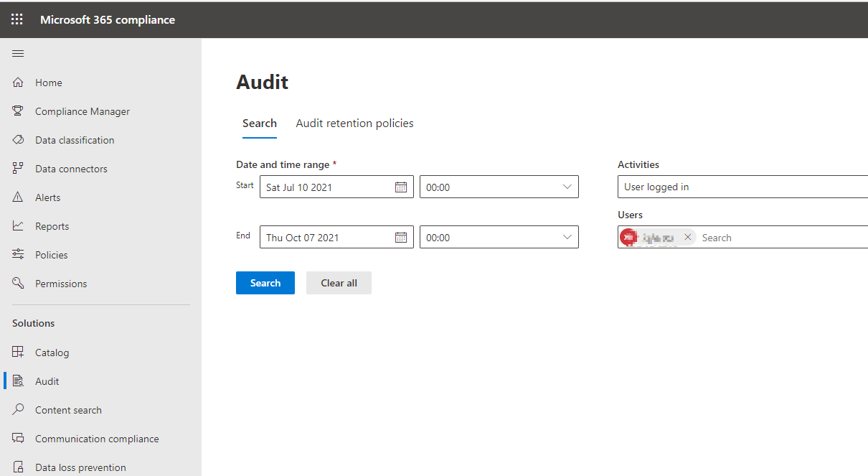Switch to the Search tab
The image size is (868, 476).
[x=260, y=123]
